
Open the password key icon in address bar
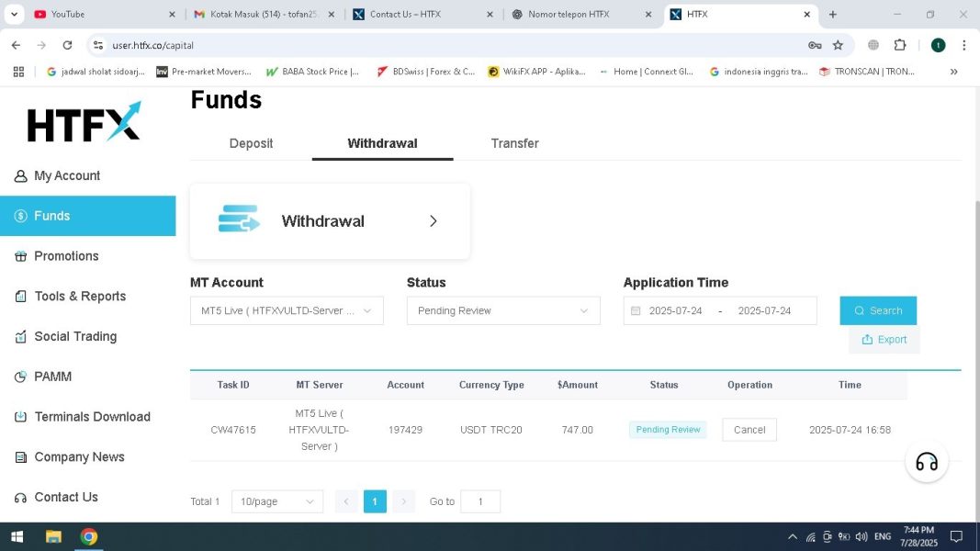point(814,45)
